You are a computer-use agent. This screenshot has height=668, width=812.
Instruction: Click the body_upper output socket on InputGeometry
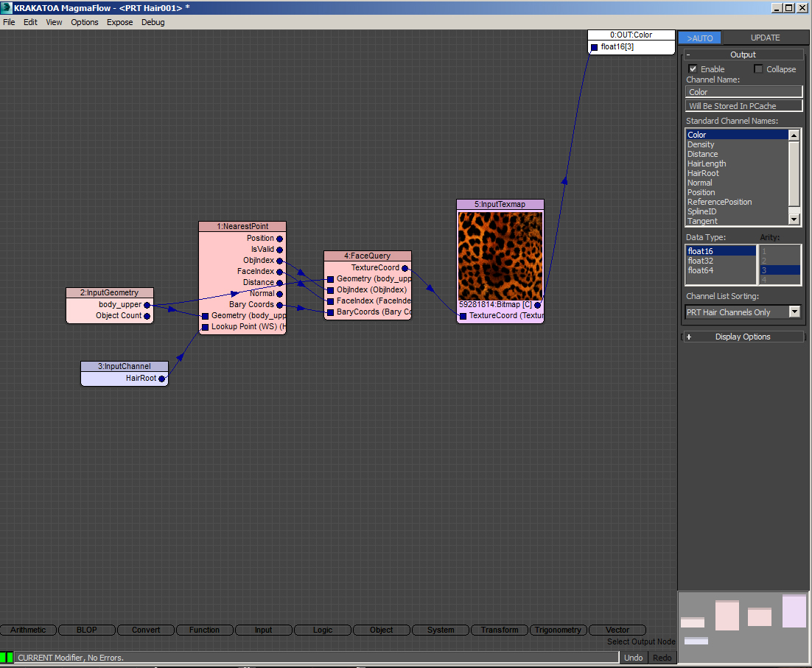147,305
